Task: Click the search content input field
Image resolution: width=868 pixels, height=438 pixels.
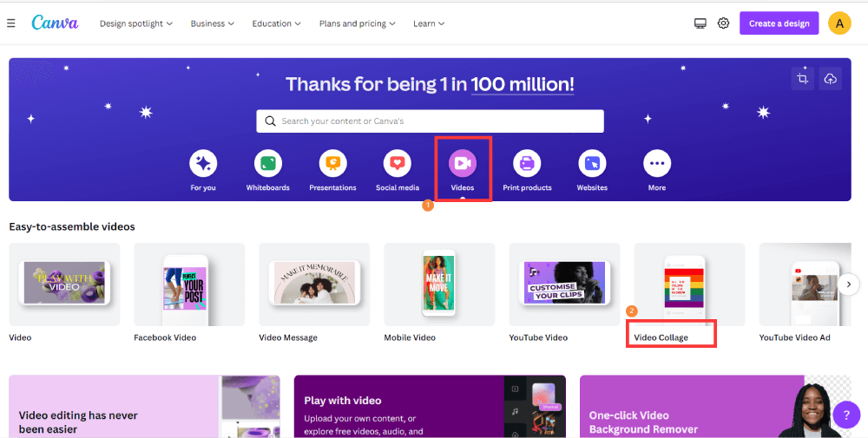Action: click(x=430, y=121)
